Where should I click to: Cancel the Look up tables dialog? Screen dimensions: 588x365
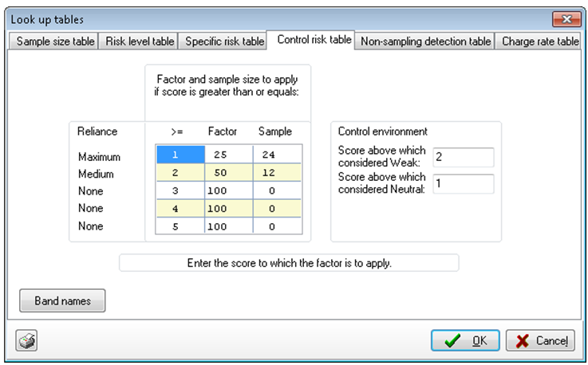click(540, 340)
